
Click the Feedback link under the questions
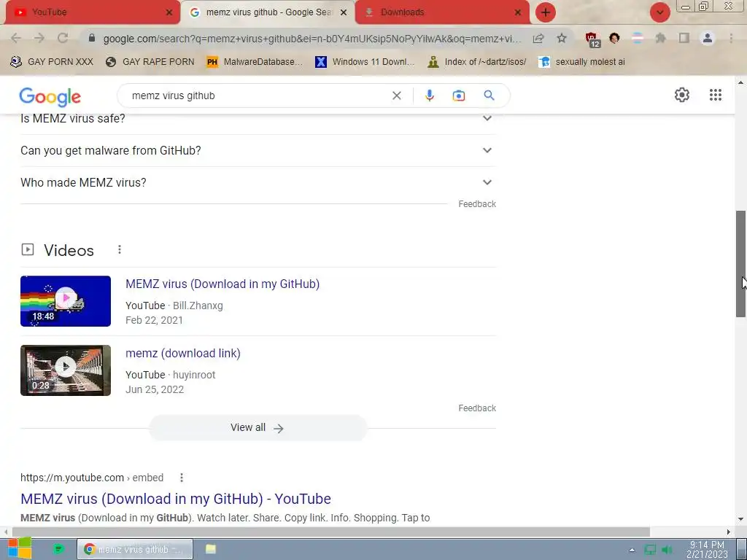477,204
